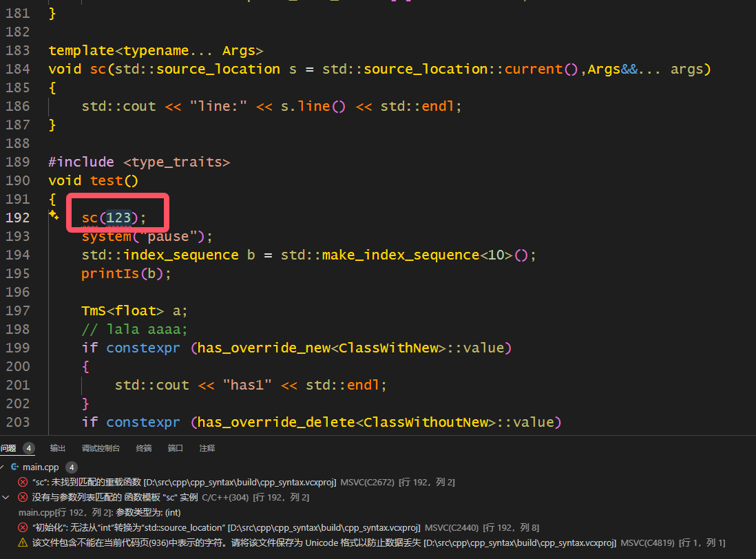
Task: Collapse the main.cpp problems group
Action: pos(3,467)
